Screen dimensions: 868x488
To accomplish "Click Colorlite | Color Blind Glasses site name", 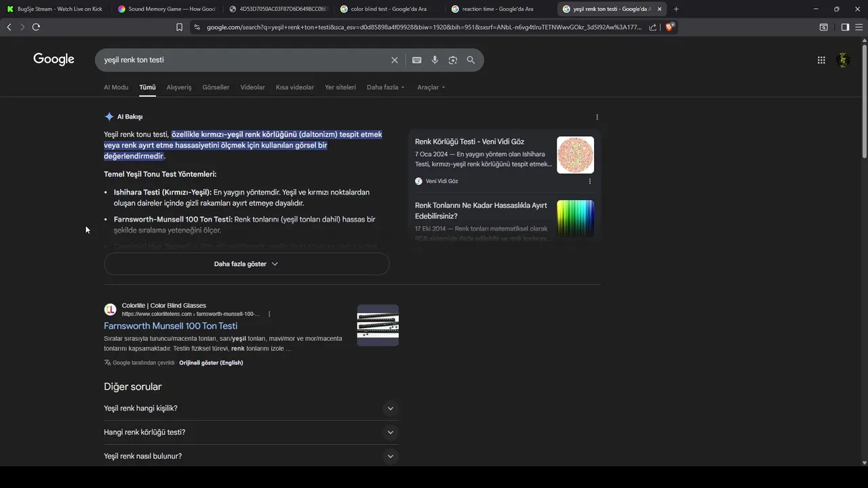I will pos(164,306).
